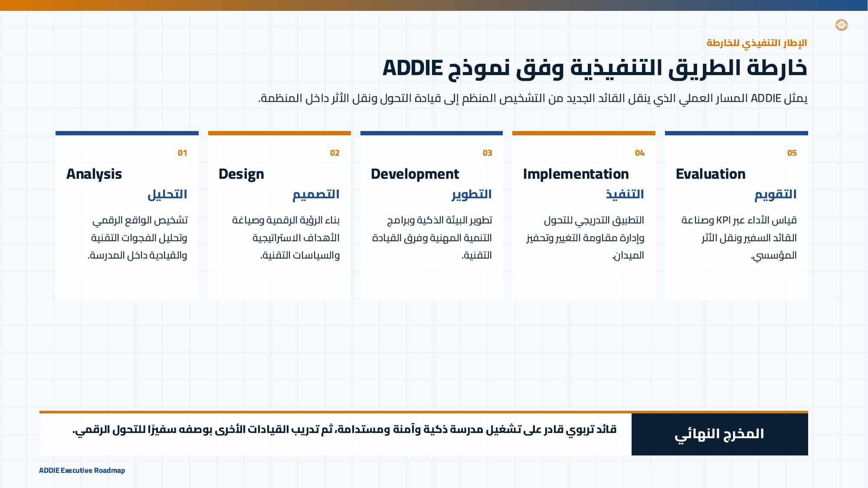Click the Implementation heading
Viewport: 868px width, 488px height.
click(576, 174)
